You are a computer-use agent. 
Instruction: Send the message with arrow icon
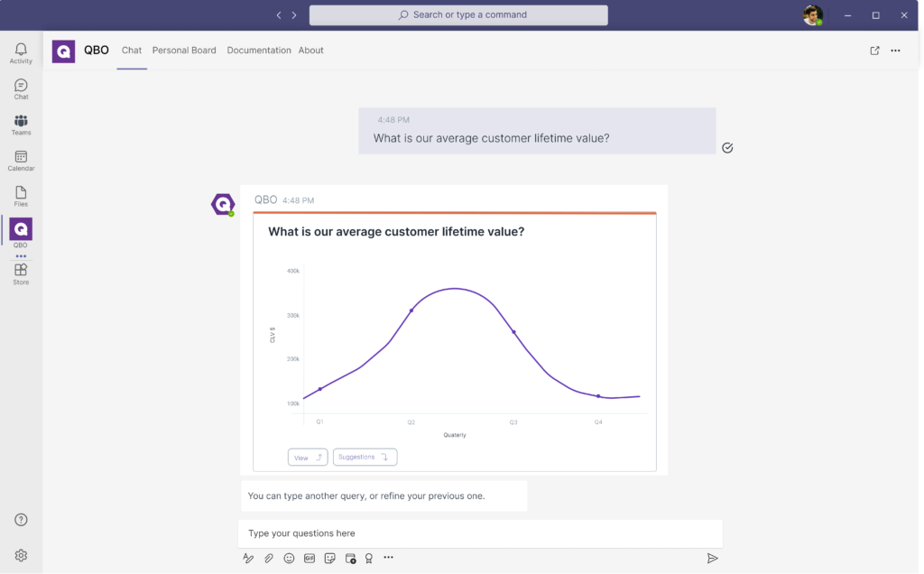(x=712, y=559)
